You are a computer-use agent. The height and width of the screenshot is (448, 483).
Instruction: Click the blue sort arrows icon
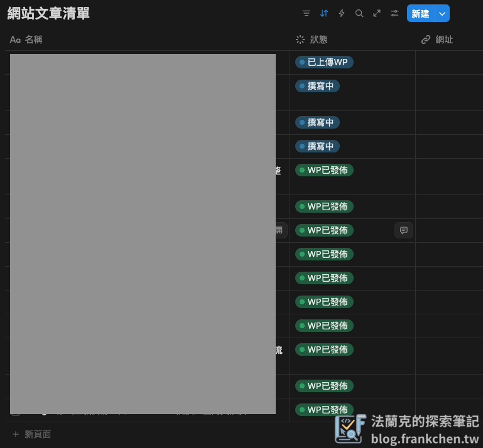click(323, 13)
